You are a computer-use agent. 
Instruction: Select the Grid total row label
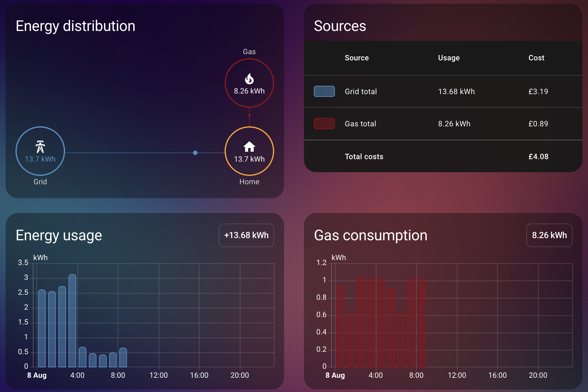pyautogui.click(x=361, y=92)
